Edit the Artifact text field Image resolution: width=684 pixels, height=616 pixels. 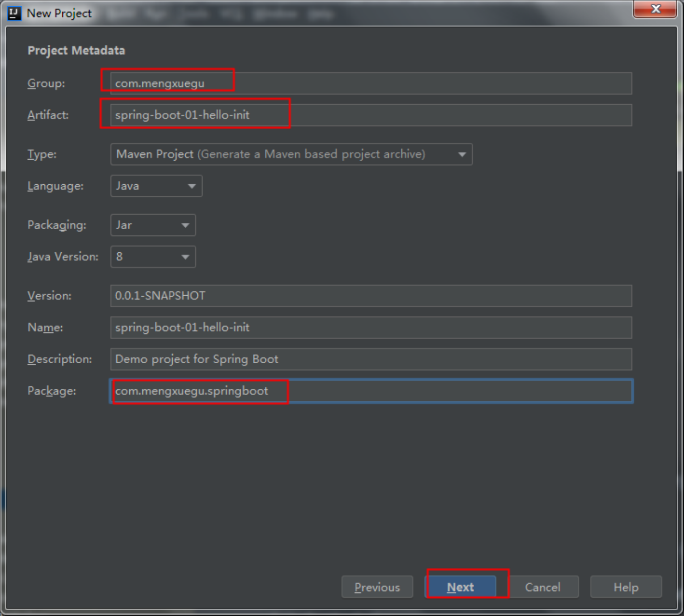click(x=371, y=115)
